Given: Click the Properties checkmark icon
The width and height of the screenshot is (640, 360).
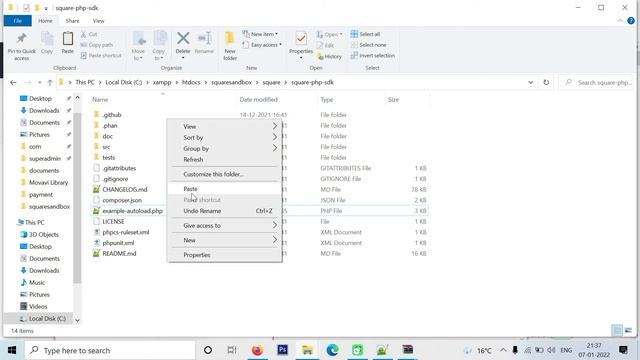Looking at the screenshot, I should click(x=301, y=39).
